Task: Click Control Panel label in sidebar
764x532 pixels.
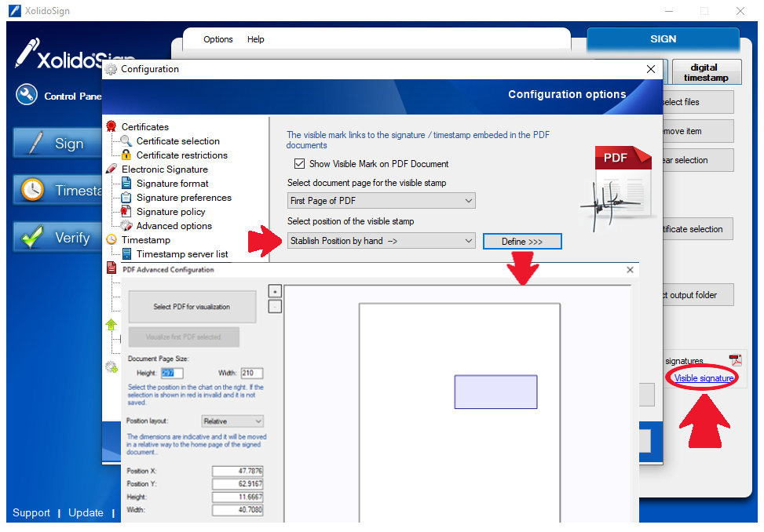Action: (x=72, y=96)
